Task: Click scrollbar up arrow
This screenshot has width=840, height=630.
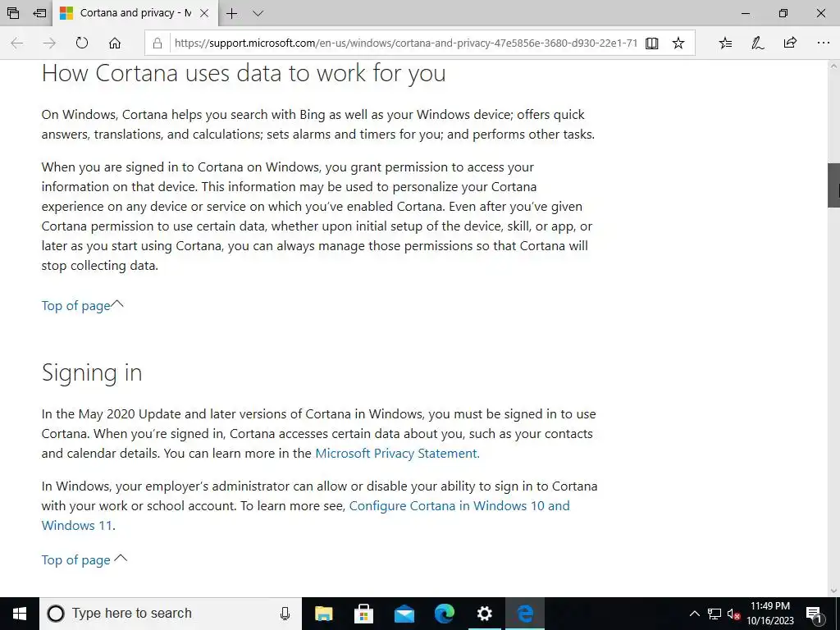Action: 833,66
